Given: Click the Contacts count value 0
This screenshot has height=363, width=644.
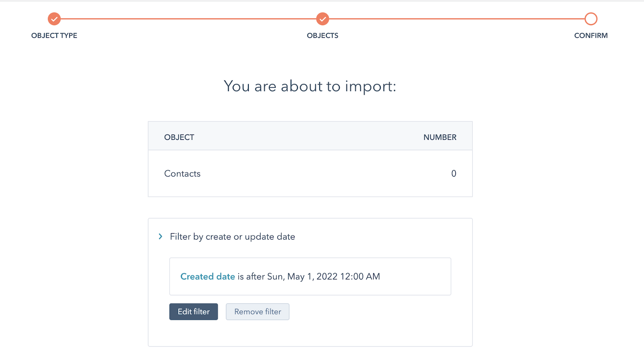Looking at the screenshot, I should [x=454, y=174].
